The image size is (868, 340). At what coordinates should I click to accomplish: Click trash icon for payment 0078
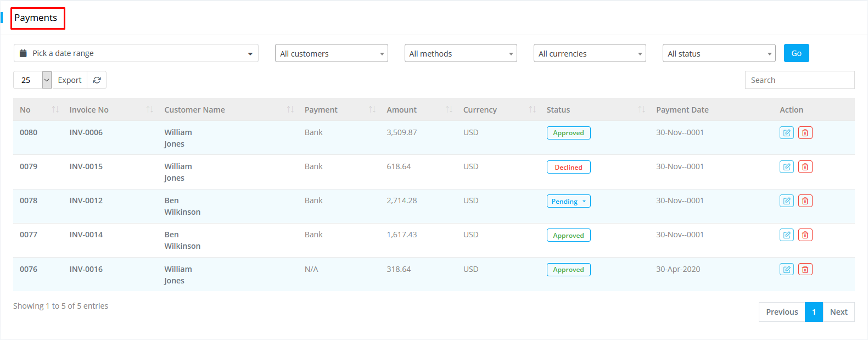click(805, 201)
